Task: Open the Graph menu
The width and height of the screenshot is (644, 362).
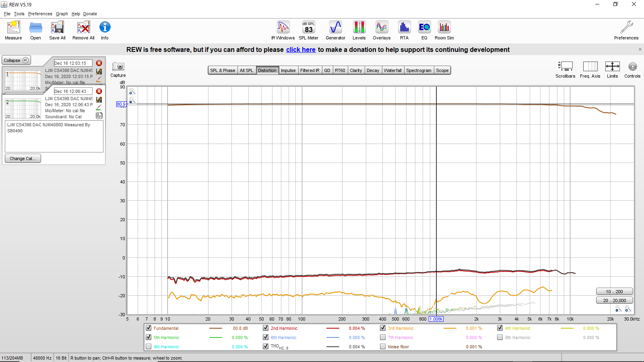Action: pyautogui.click(x=62, y=14)
